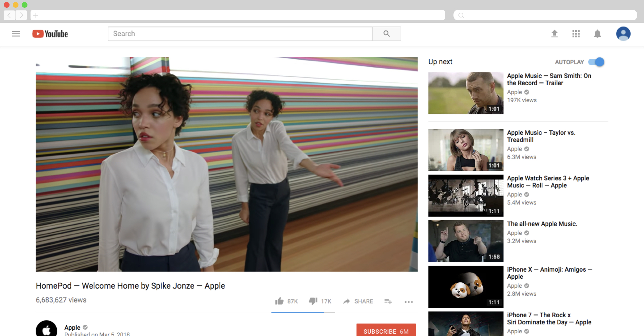This screenshot has height=336, width=644.
Task: Click the upload video icon
Action: click(554, 34)
